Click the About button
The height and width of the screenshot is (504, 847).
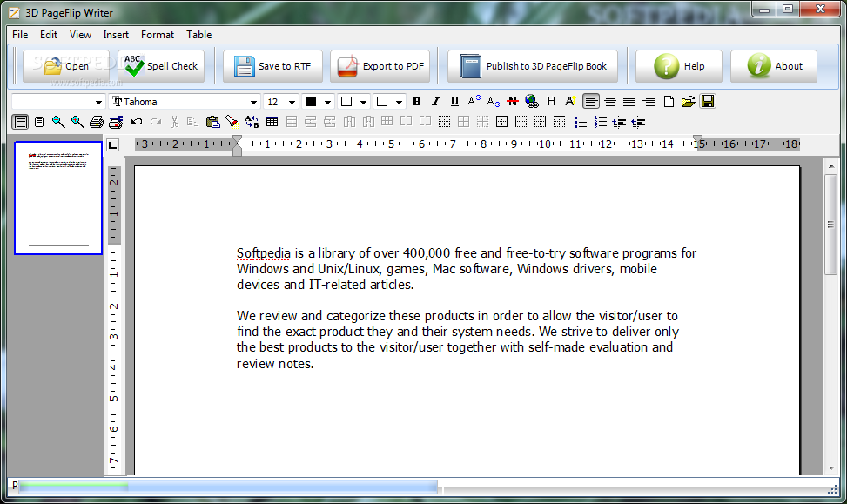click(x=774, y=66)
